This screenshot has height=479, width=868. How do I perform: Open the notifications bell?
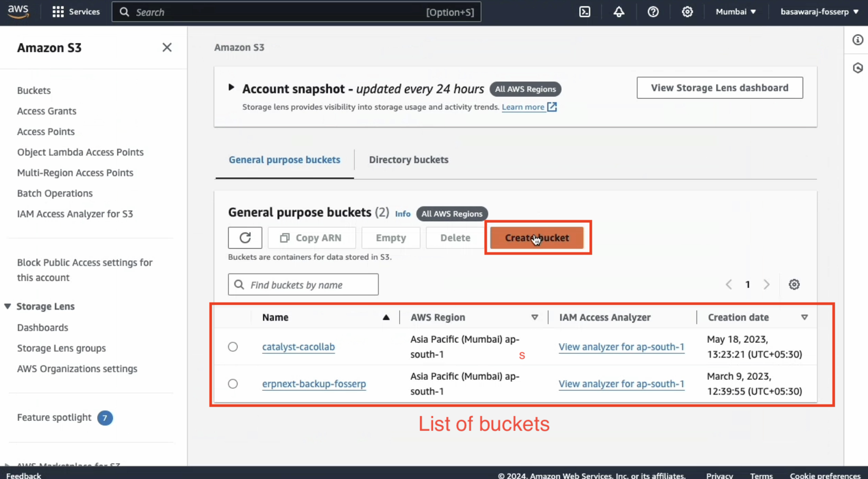click(619, 12)
